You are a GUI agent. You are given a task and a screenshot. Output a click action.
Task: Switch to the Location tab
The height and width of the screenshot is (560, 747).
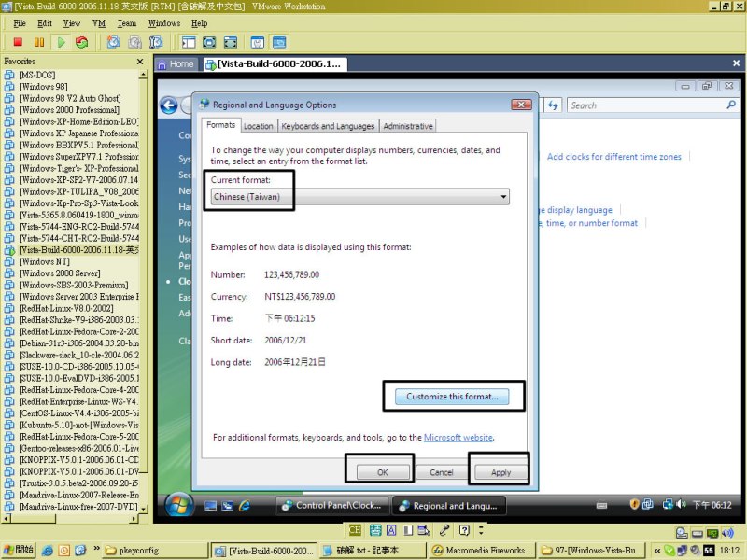pos(259,126)
